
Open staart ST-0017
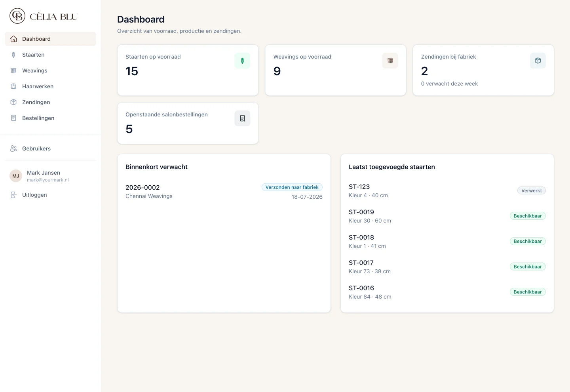click(447, 267)
